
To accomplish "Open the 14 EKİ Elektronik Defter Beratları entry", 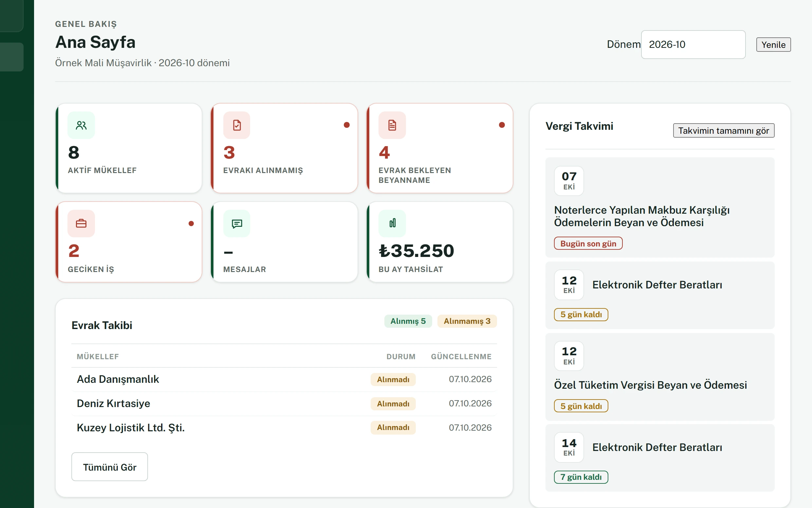I will click(x=660, y=458).
